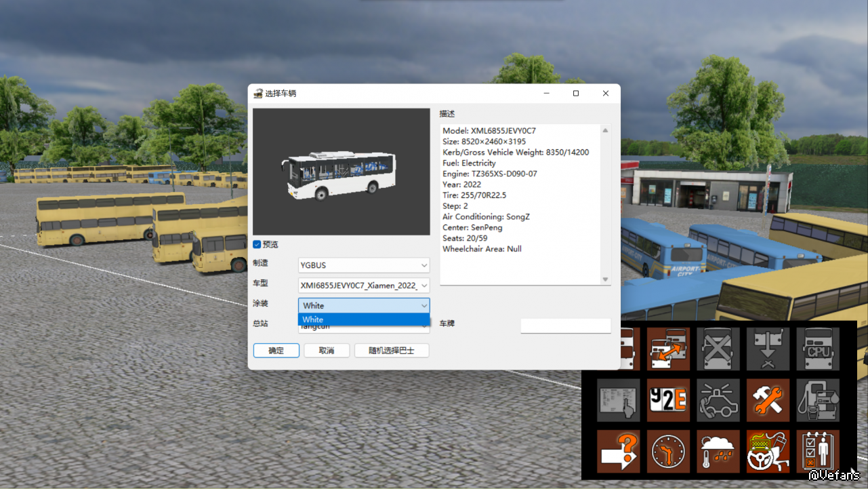868x489 pixels.
Task: Click the crossed-out bus remove icon
Action: (718, 349)
